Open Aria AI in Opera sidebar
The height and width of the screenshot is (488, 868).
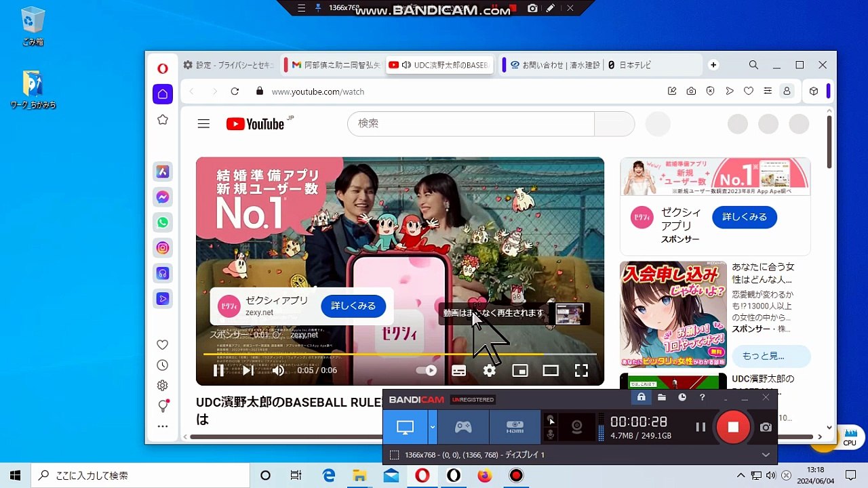[163, 171]
